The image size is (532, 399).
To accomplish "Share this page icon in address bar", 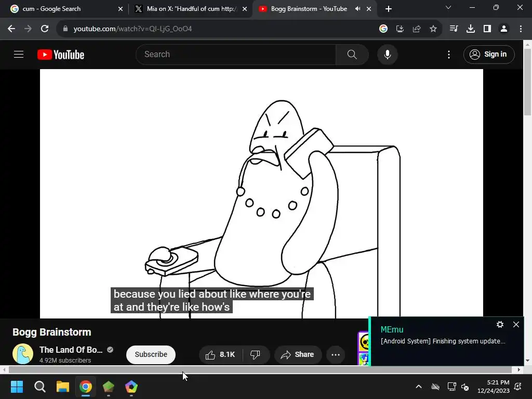I will click(417, 29).
